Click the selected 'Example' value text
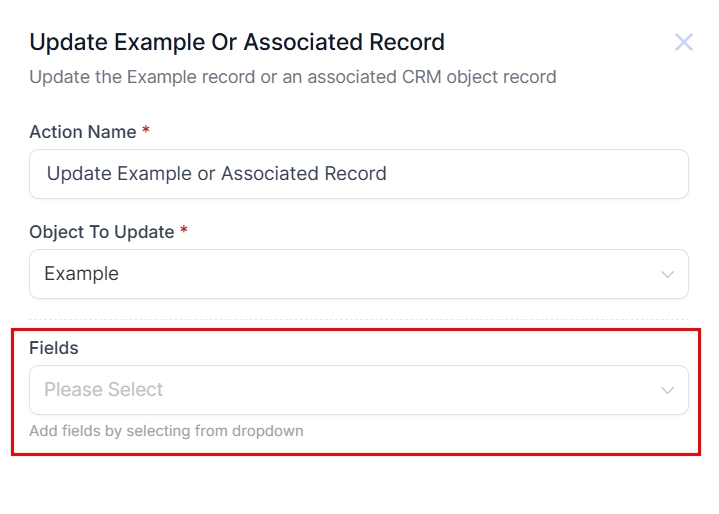This screenshot has width=719, height=514. click(81, 274)
